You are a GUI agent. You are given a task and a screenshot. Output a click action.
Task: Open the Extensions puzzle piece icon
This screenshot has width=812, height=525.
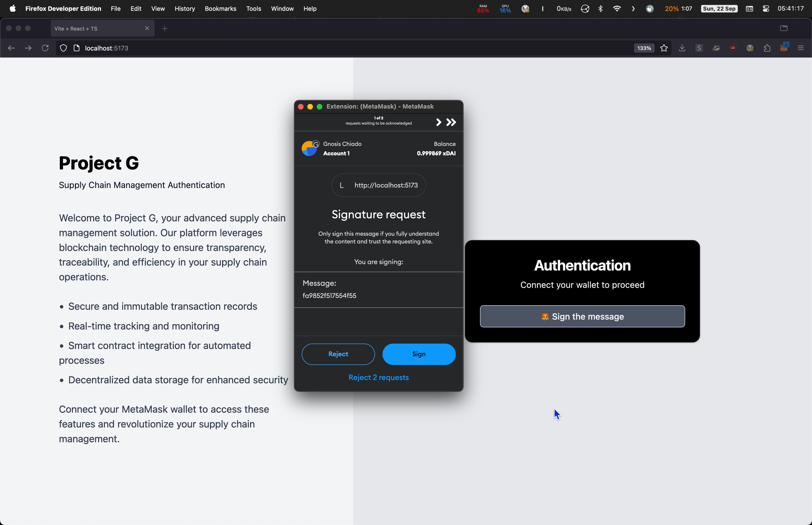[767, 48]
